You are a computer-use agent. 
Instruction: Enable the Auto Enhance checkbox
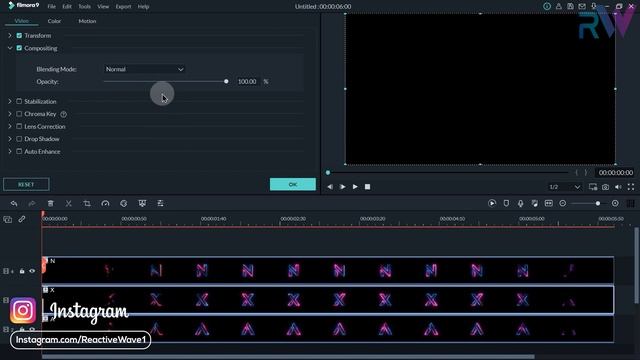coord(19,151)
